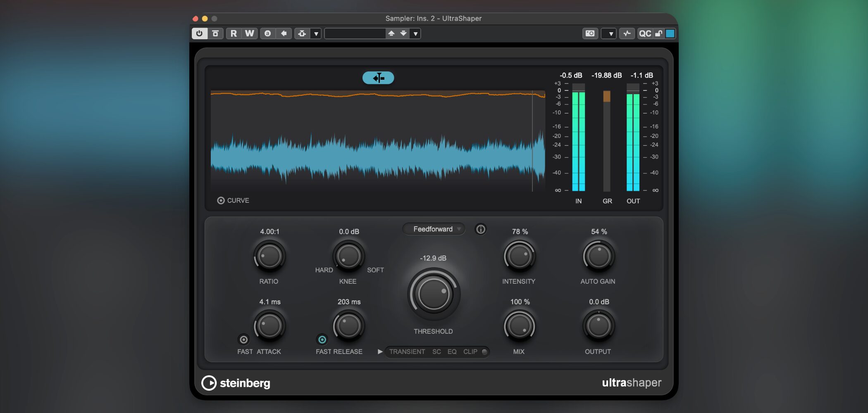This screenshot has height=413, width=868.
Task: Click the bypass effect icon
Action: [x=215, y=33]
